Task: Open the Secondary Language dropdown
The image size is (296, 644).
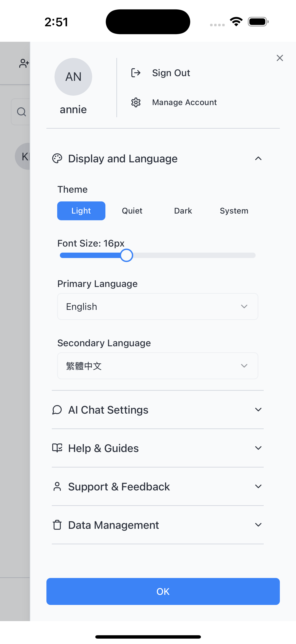Action: [x=157, y=366]
